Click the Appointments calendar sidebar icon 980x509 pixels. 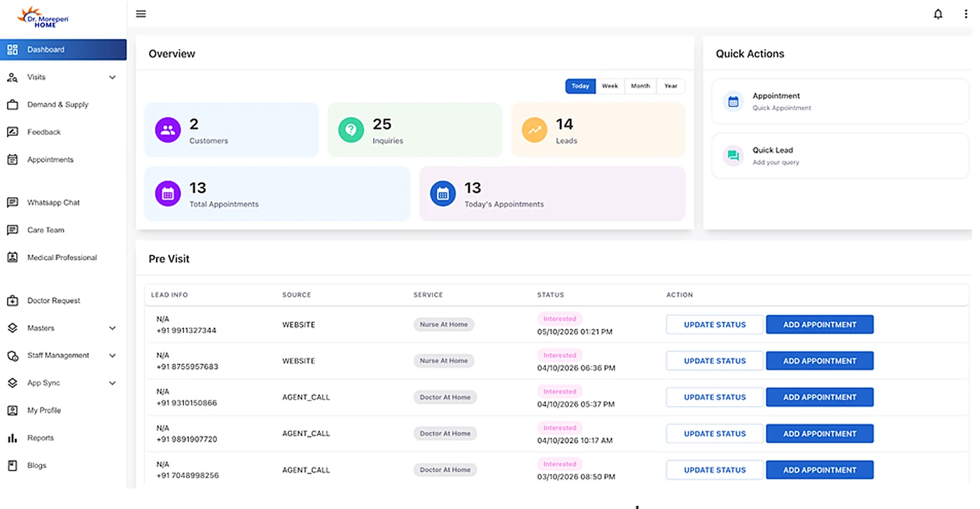[12, 160]
